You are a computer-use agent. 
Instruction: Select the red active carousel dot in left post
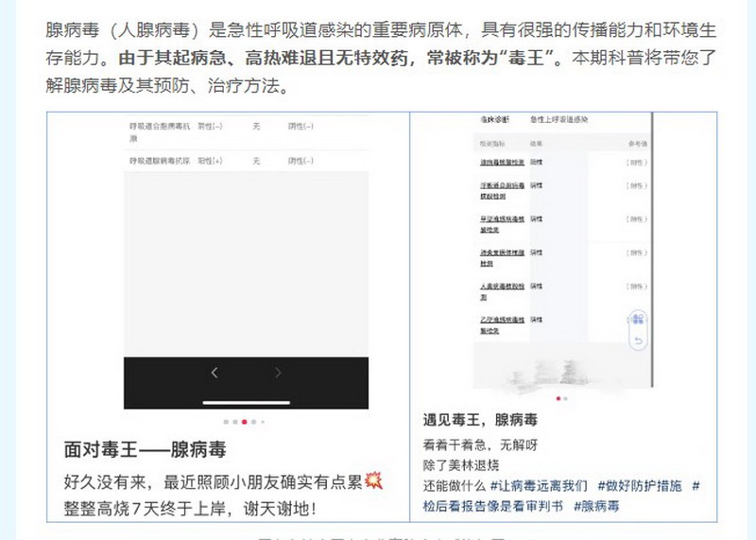[244, 422]
